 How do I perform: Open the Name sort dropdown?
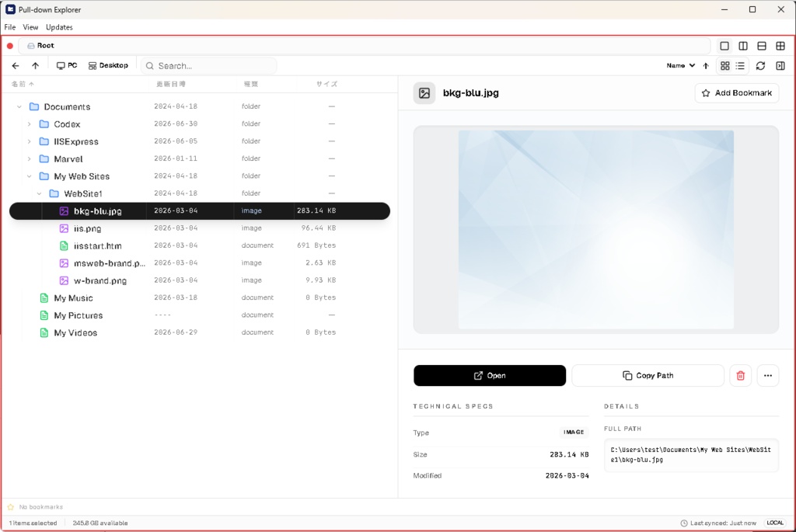[x=680, y=66]
